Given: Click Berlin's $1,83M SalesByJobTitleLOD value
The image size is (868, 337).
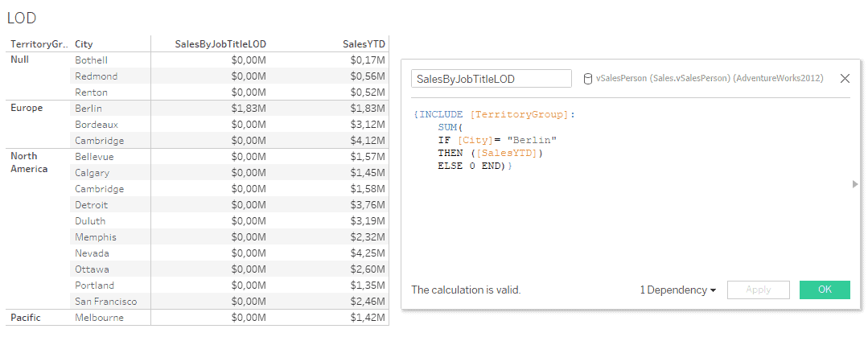Looking at the screenshot, I should pos(248,108).
